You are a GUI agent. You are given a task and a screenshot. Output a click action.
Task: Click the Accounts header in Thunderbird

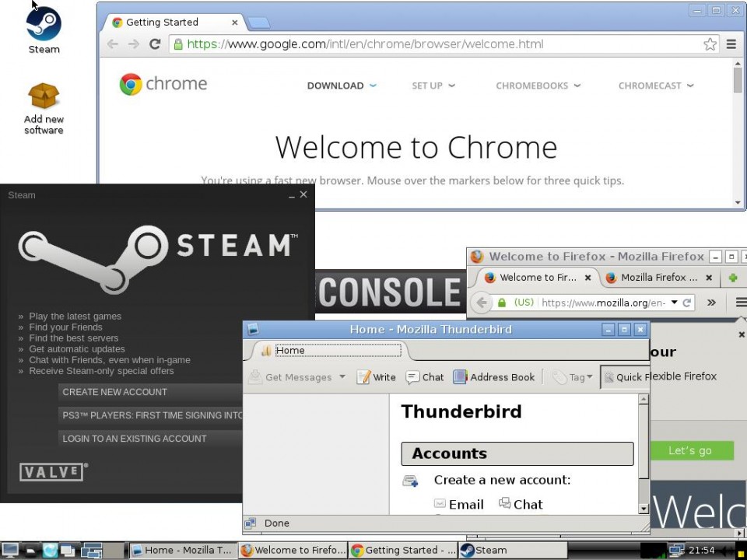[517, 453]
